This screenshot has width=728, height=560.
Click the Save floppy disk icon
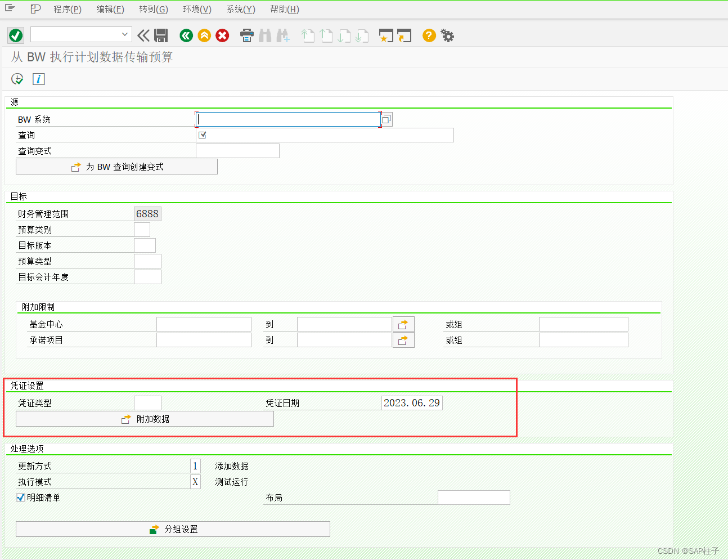point(161,35)
